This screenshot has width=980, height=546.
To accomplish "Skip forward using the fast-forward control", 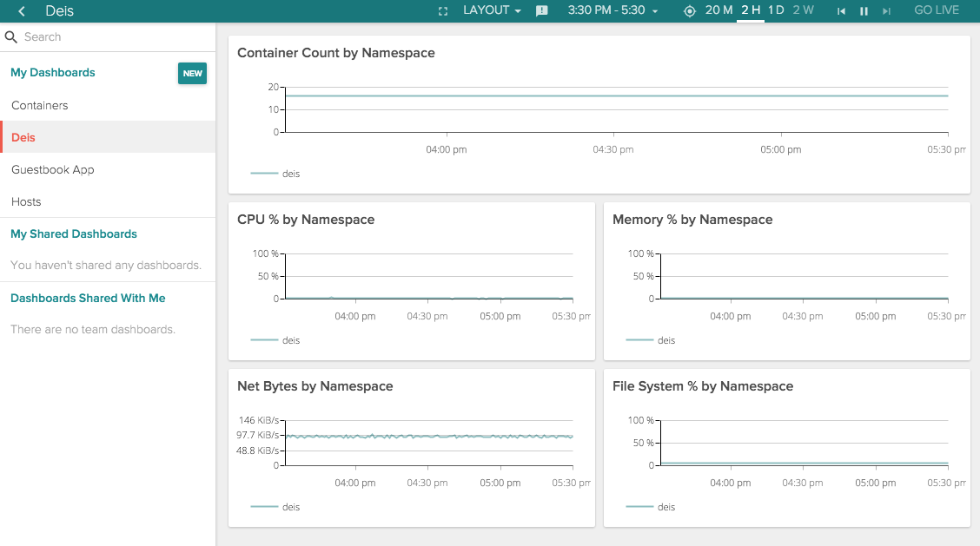I will click(888, 10).
